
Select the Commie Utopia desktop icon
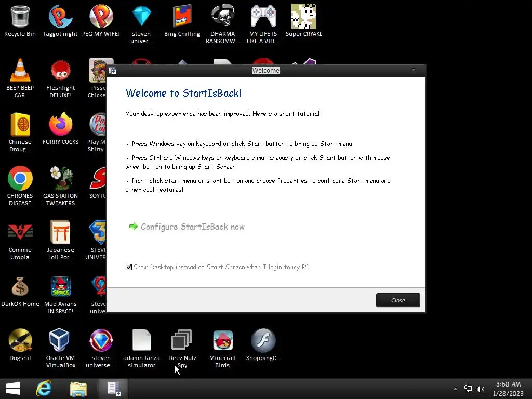click(20, 240)
